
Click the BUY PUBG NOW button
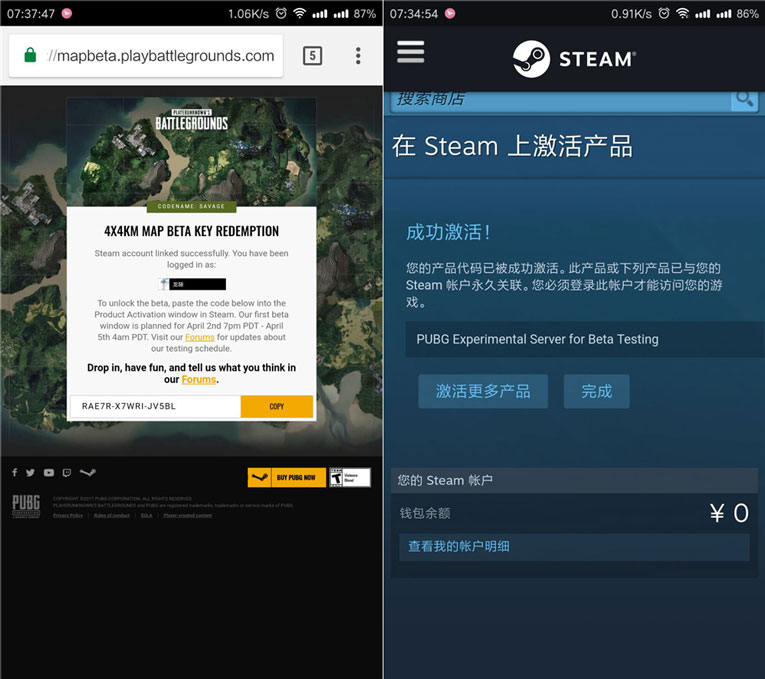(x=285, y=477)
